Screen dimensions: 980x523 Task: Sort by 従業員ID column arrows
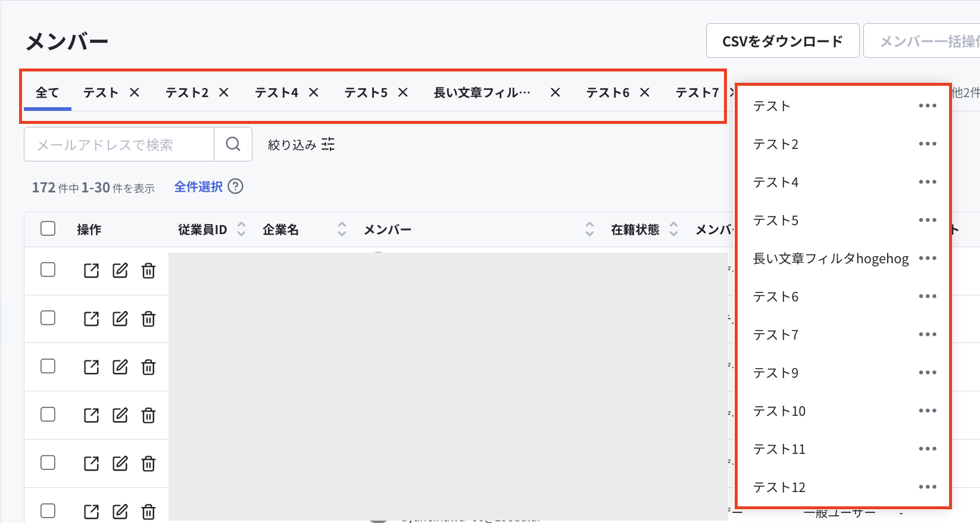pos(241,229)
